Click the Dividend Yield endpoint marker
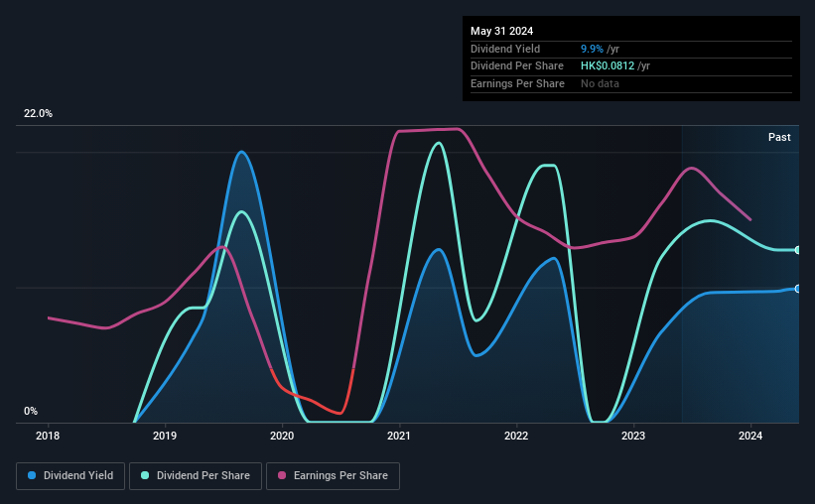Image resolution: width=815 pixels, height=504 pixels. [x=798, y=289]
